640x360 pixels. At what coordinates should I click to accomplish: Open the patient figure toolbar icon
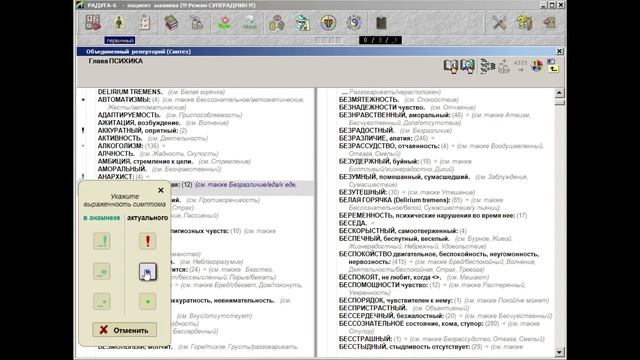pos(119,23)
